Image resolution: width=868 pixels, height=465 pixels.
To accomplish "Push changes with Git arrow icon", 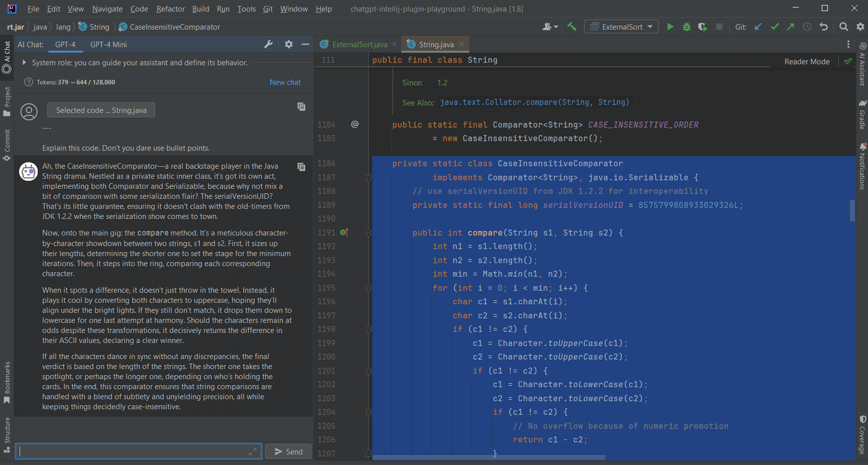I will click(x=791, y=27).
